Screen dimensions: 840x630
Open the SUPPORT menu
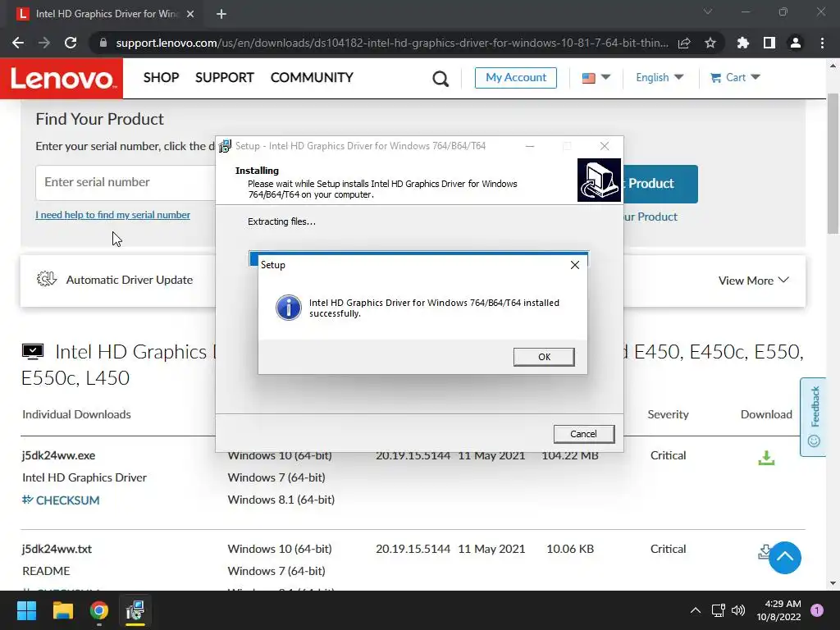pos(225,78)
